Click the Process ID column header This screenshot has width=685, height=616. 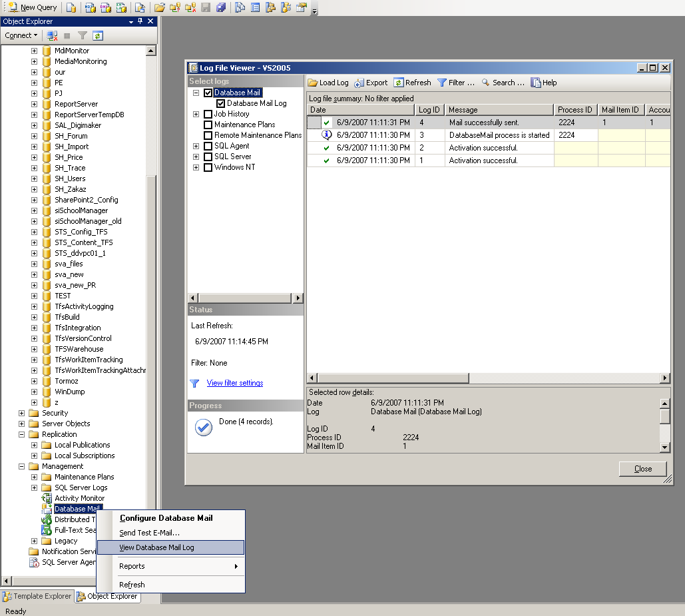coord(575,110)
